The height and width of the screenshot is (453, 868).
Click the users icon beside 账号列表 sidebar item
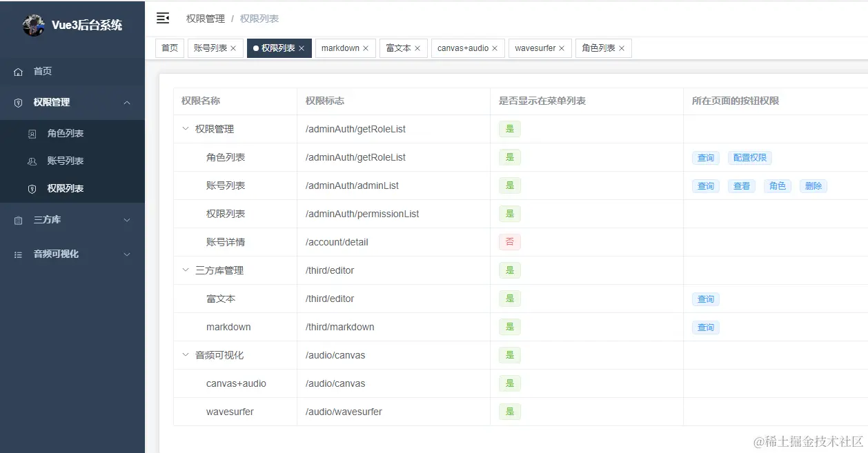click(32, 161)
